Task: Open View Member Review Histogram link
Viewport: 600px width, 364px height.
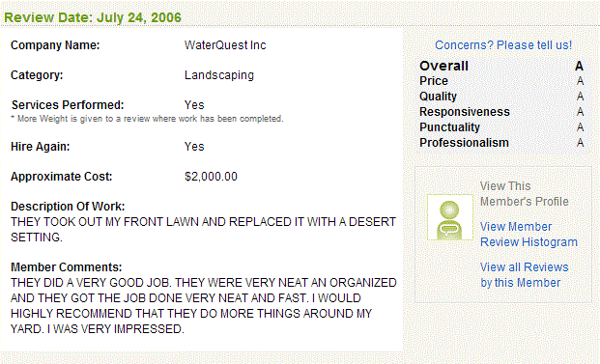Action: pyautogui.click(x=529, y=235)
